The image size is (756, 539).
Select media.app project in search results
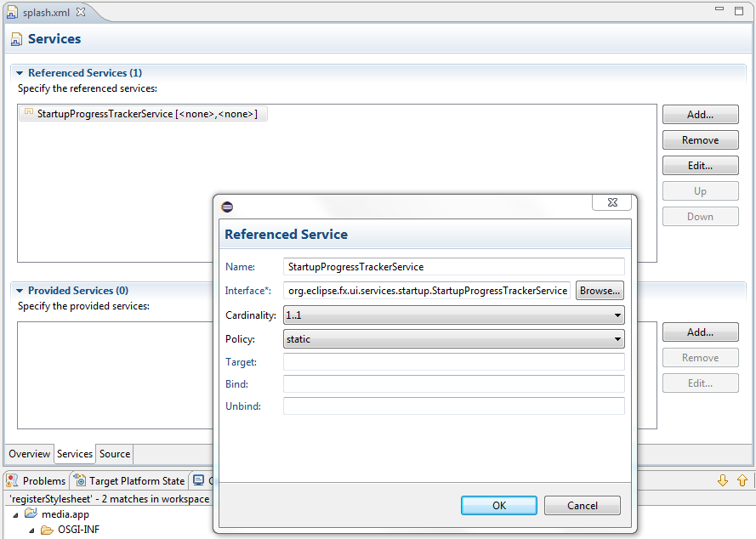65,514
